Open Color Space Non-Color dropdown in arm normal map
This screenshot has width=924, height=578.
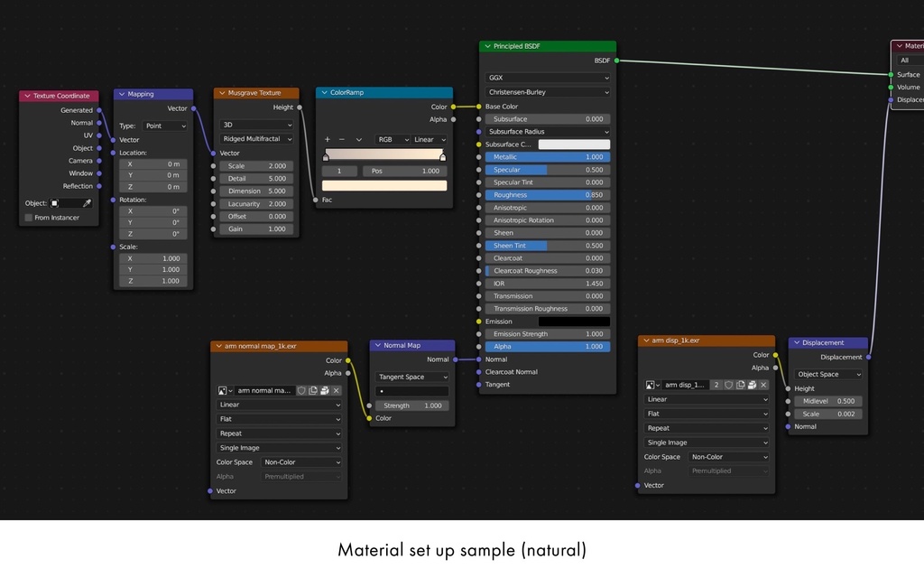pos(301,461)
